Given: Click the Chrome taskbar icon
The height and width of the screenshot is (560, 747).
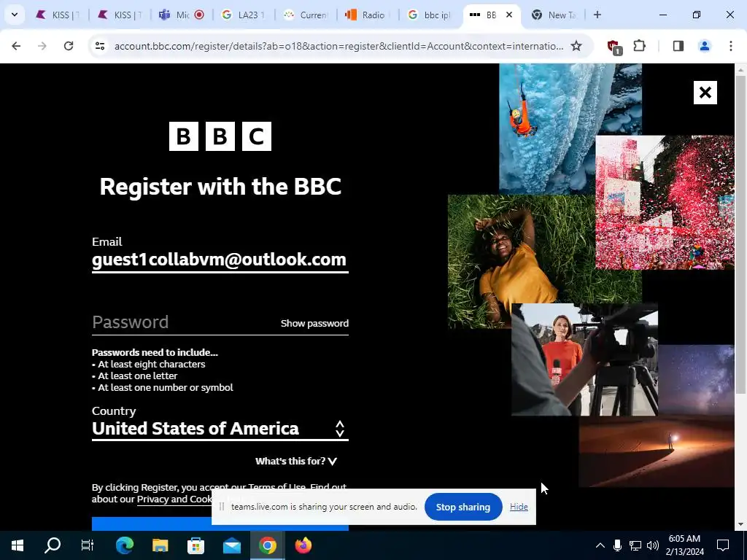Looking at the screenshot, I should 267,545.
